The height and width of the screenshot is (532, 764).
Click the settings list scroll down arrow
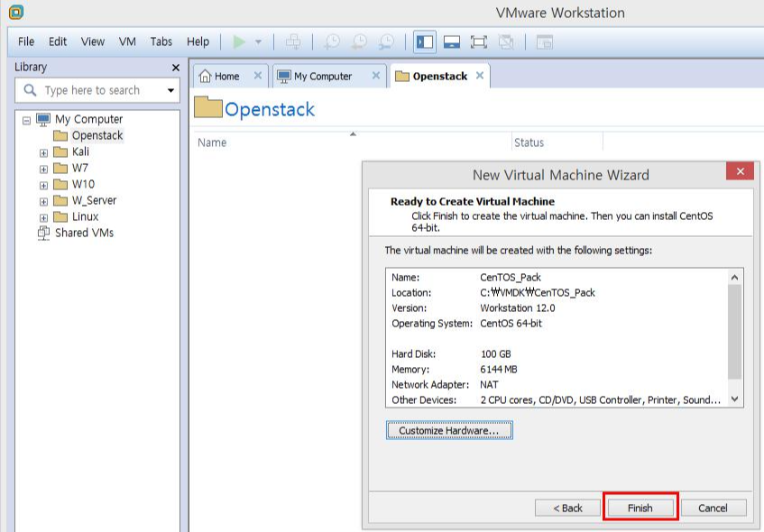click(x=735, y=399)
